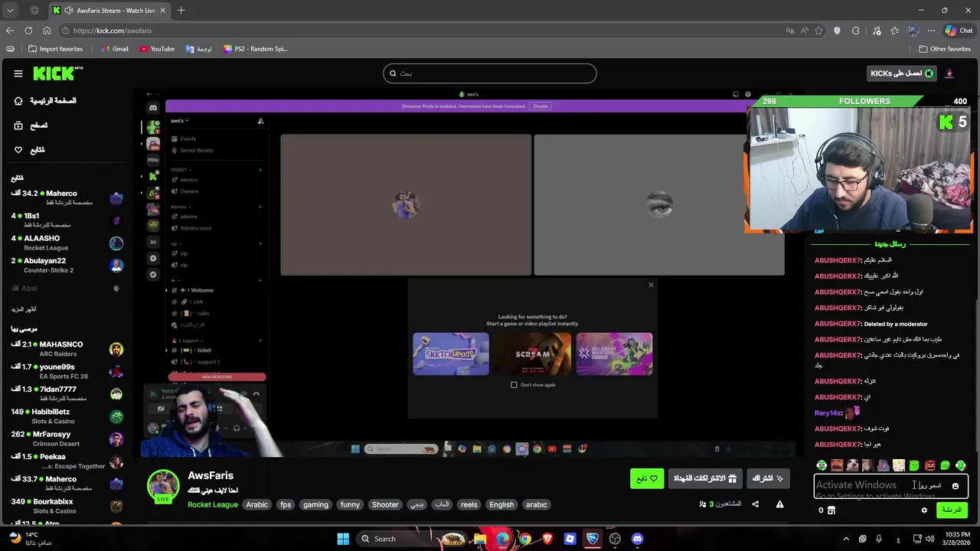Image resolution: width=980 pixels, height=551 pixels.
Task: Click the Sketch Heads activity thumbnail
Action: tap(451, 354)
